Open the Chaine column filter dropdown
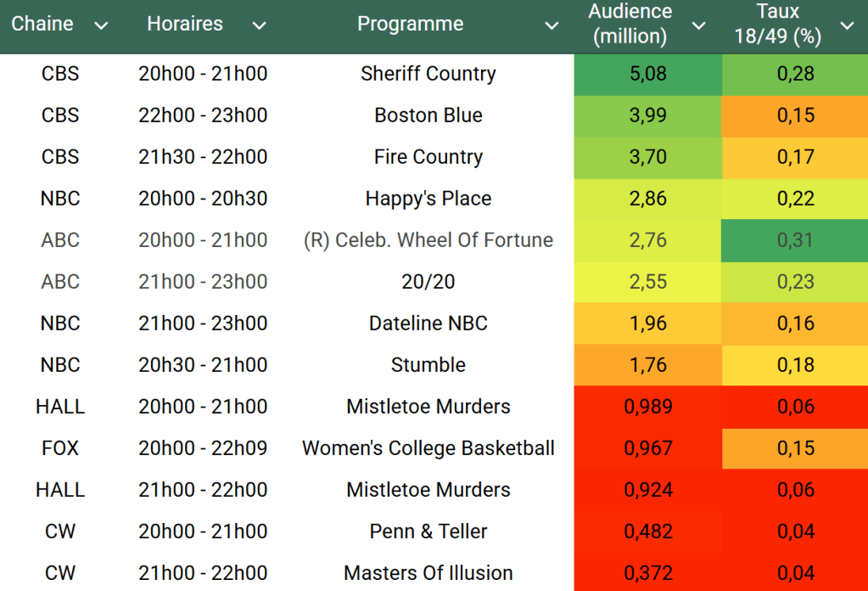The image size is (868, 591). click(x=101, y=26)
